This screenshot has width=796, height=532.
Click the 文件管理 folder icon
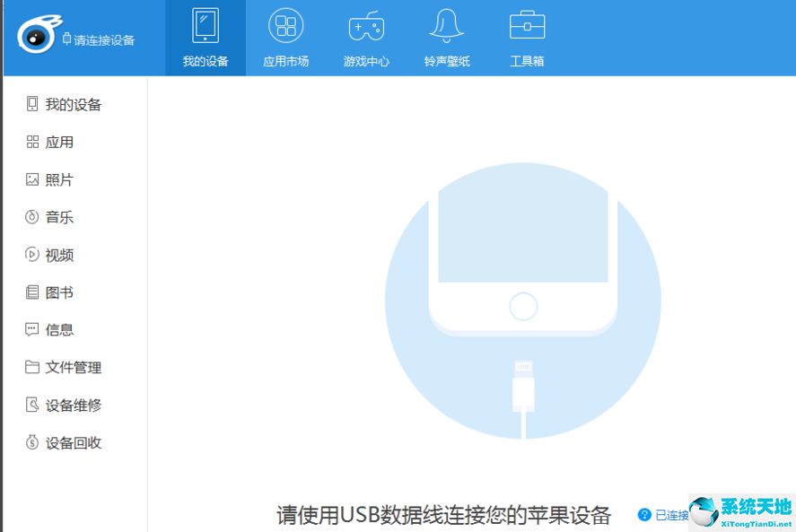pyautogui.click(x=32, y=367)
